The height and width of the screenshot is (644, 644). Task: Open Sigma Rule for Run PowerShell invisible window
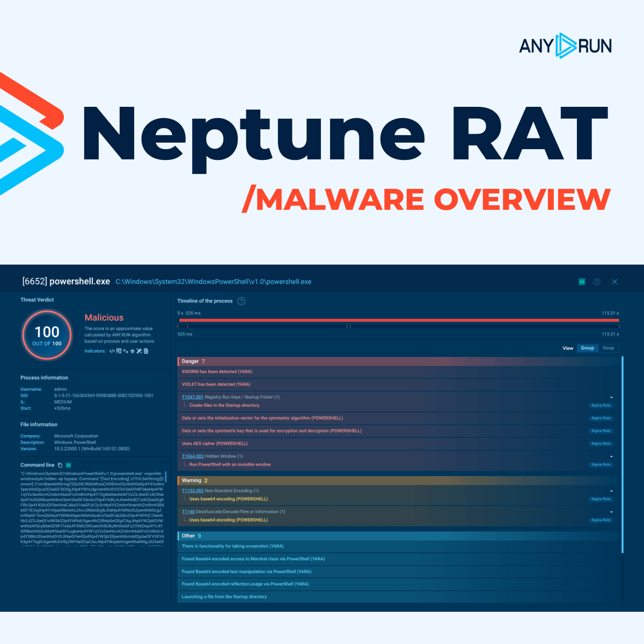pos(601,465)
